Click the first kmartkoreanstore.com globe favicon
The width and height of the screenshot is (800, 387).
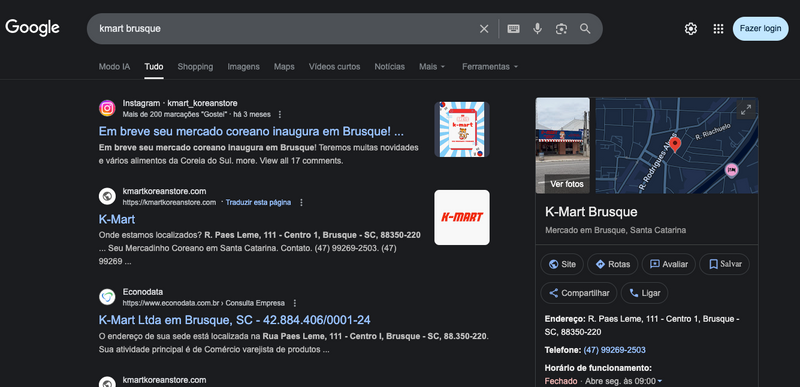[x=107, y=196]
